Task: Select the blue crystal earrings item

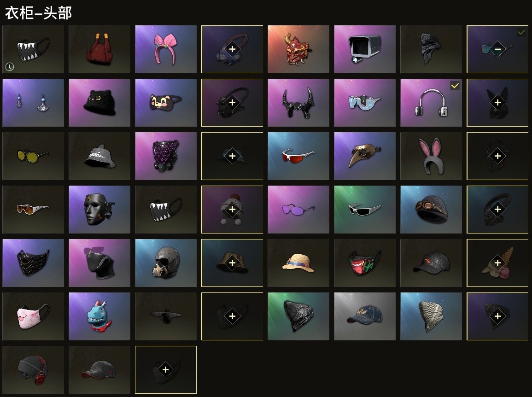Action: click(x=33, y=102)
